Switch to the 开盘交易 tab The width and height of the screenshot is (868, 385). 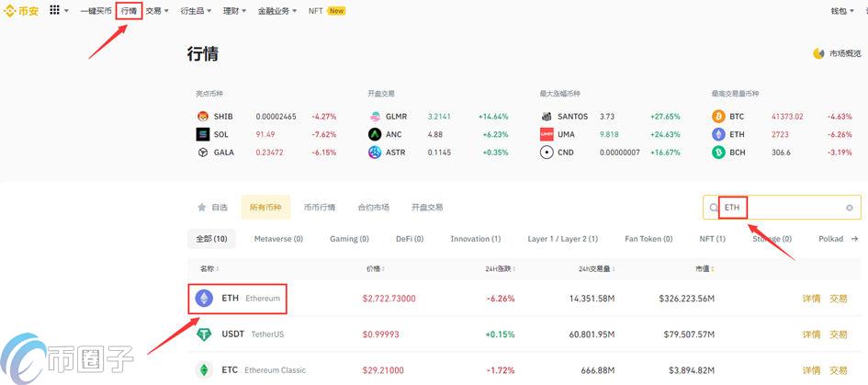pyautogui.click(x=427, y=208)
